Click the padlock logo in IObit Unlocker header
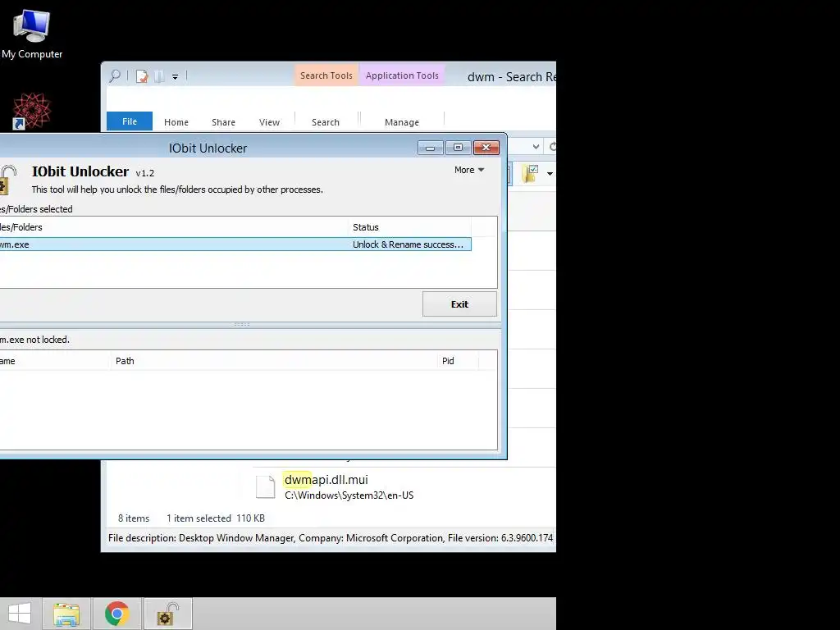Image resolution: width=840 pixels, height=630 pixels. click(8, 180)
